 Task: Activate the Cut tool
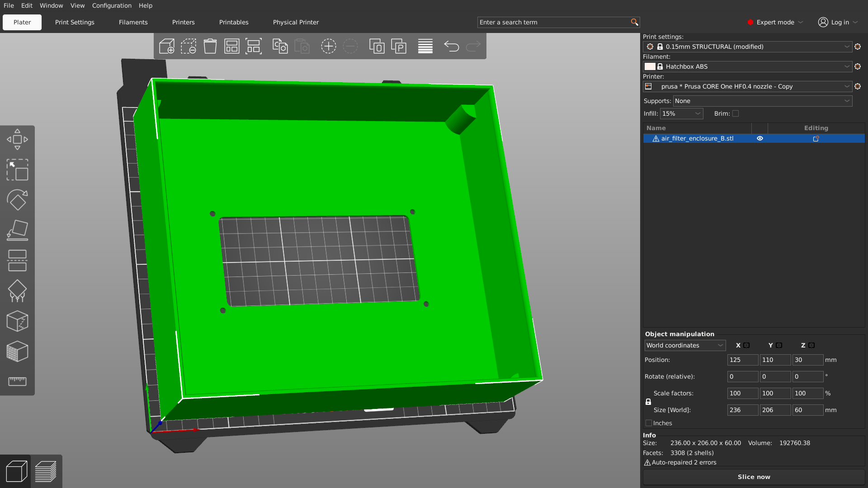(x=17, y=260)
